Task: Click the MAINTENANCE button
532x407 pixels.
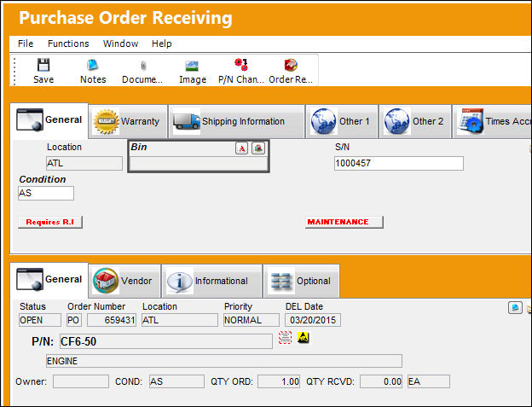Action: [344, 222]
